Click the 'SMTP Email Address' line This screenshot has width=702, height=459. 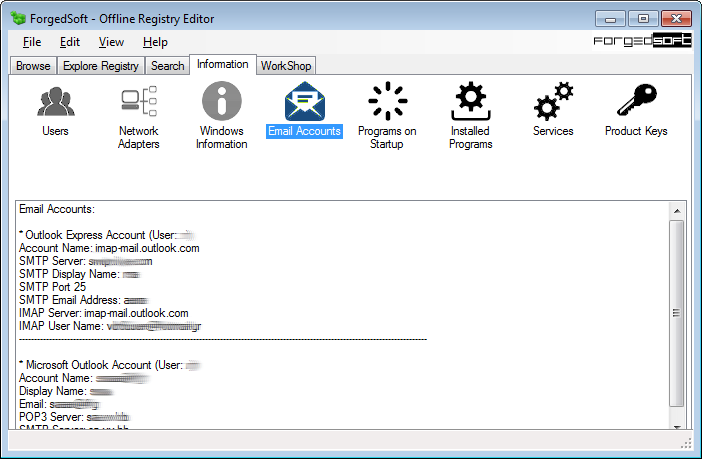coord(84,300)
